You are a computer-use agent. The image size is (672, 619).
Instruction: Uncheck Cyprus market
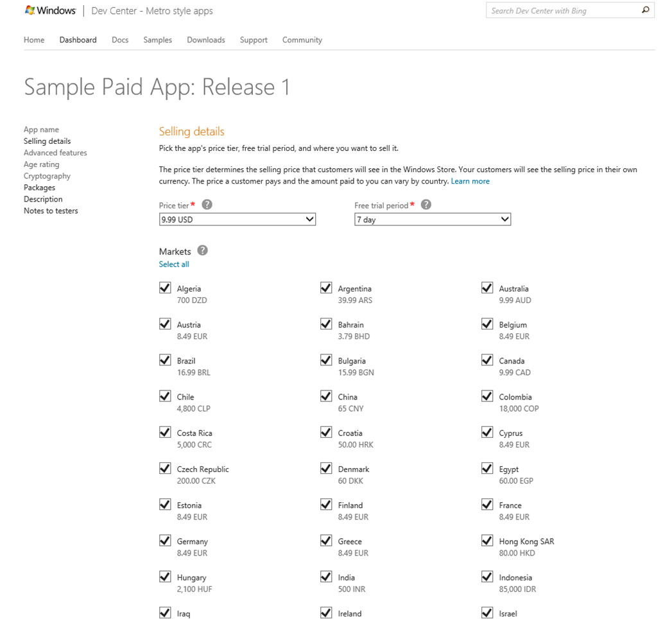click(487, 432)
